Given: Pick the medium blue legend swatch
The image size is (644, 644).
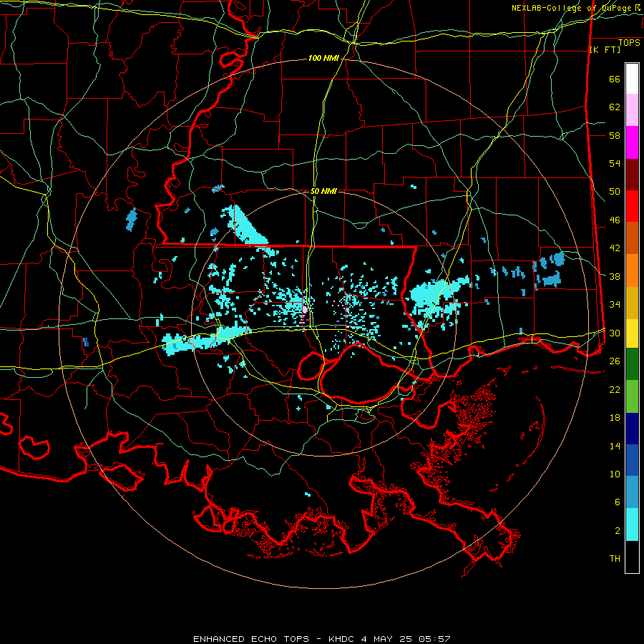Looking at the screenshot, I should point(632,460).
